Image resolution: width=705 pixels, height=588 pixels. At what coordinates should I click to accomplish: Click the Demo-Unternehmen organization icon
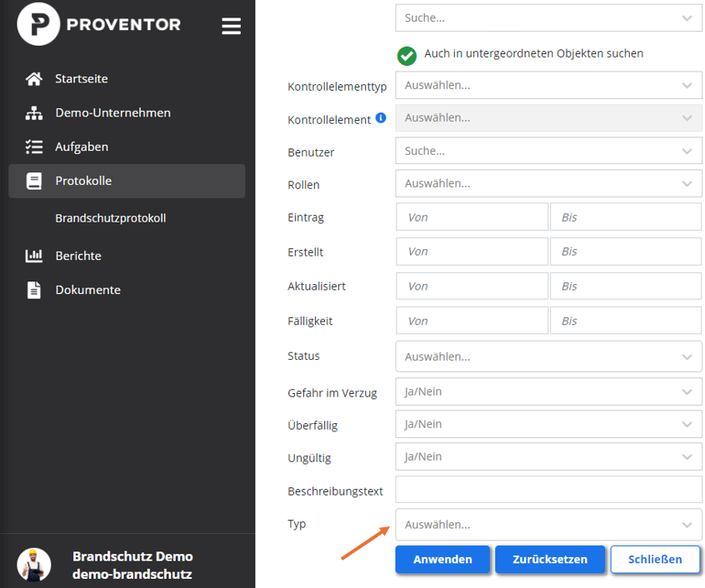(x=34, y=112)
